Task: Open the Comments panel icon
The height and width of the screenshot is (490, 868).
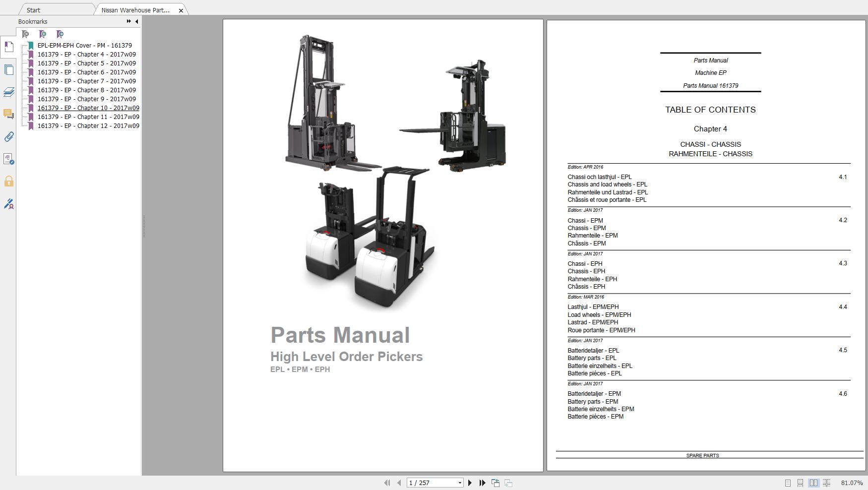Action: pyautogui.click(x=8, y=114)
